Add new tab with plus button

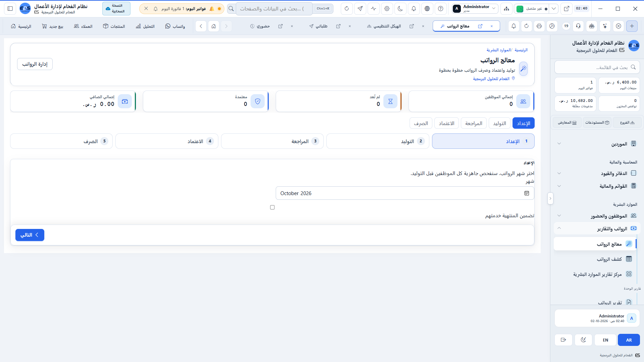pyautogui.click(x=632, y=26)
